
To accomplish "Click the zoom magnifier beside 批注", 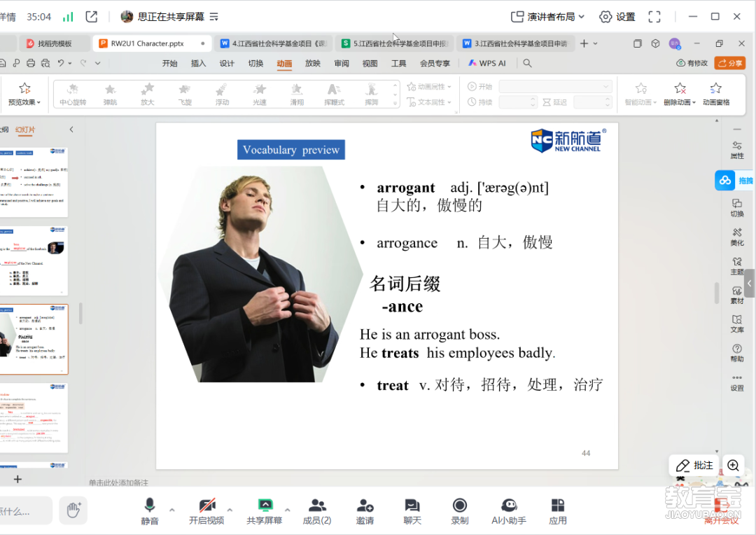I will (x=734, y=465).
